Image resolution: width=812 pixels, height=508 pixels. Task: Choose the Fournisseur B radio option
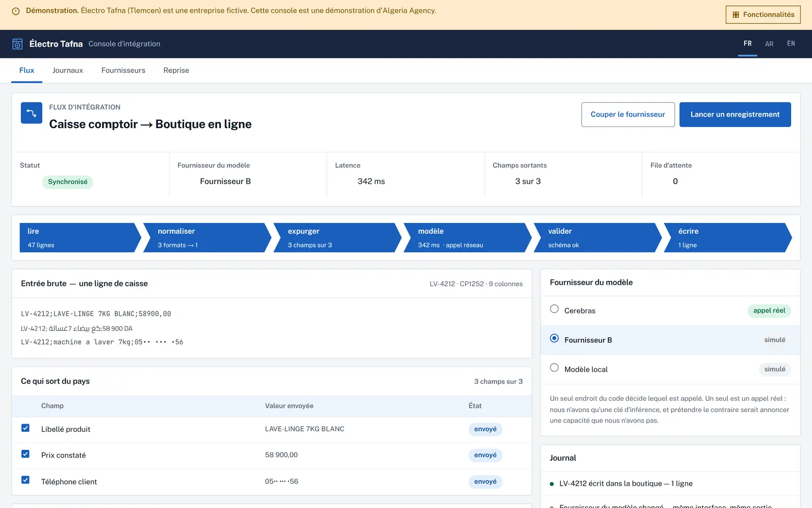[554, 338]
